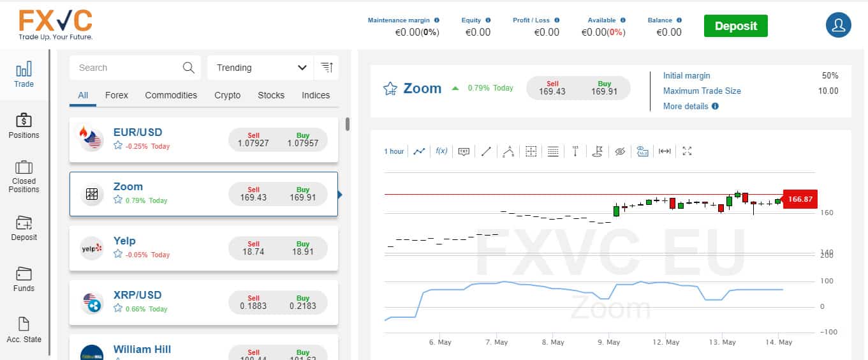The image size is (868, 360).
Task: Select the vertical price marker tool
Action: tap(575, 151)
